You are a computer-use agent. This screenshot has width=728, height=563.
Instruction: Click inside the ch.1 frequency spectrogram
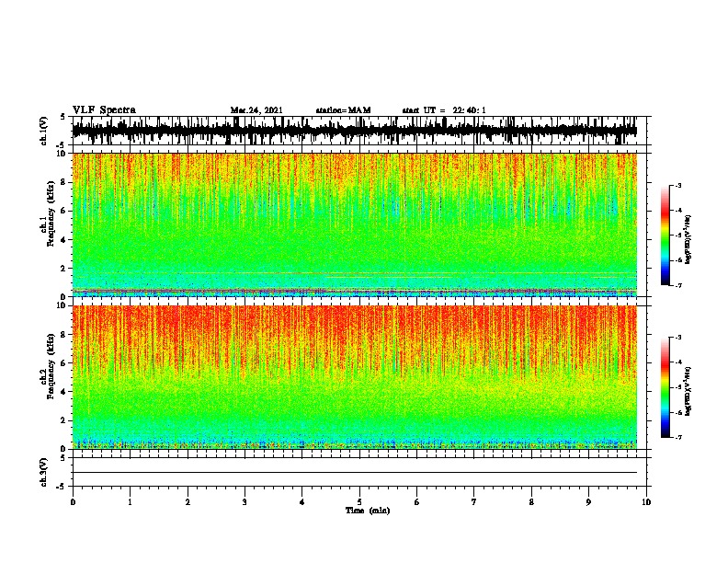pos(355,224)
